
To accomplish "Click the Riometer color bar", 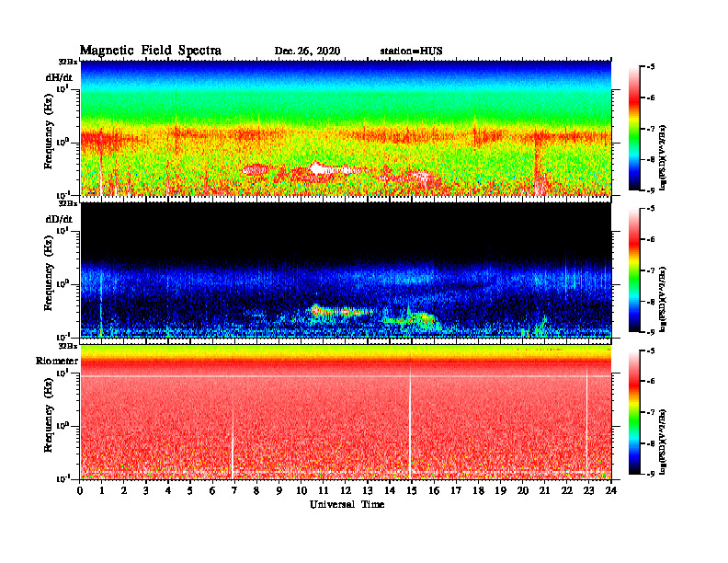I will click(633, 412).
